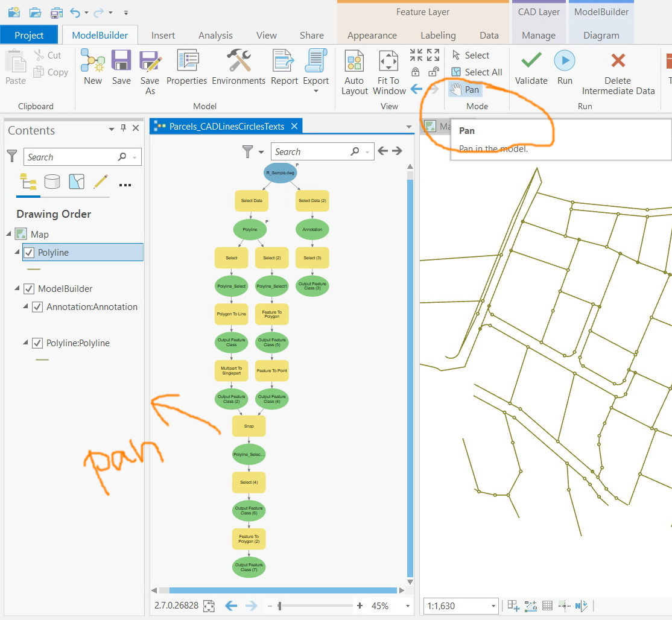Image resolution: width=672 pixels, height=620 pixels.
Task: Activate Fit To Window view
Action: tap(388, 68)
